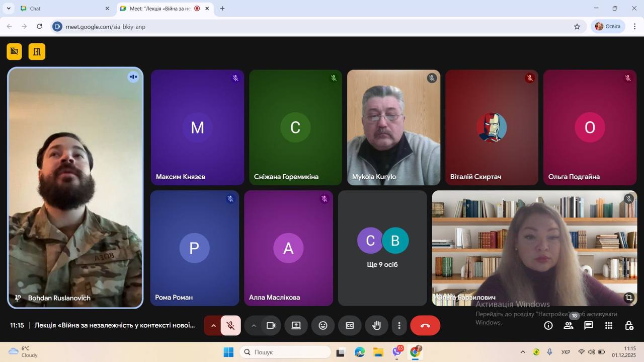Open the emoji reactions panel
The height and width of the screenshot is (362, 644).
323,326
